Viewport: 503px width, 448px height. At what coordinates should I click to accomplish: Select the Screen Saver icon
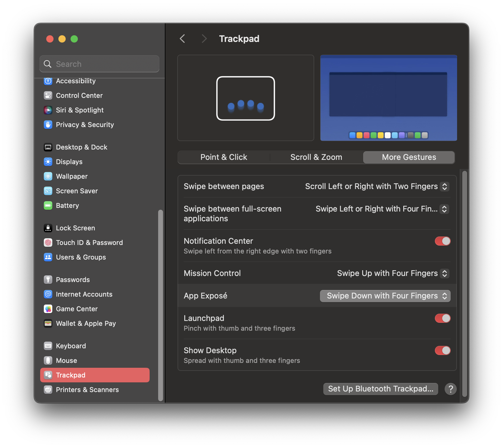click(48, 191)
